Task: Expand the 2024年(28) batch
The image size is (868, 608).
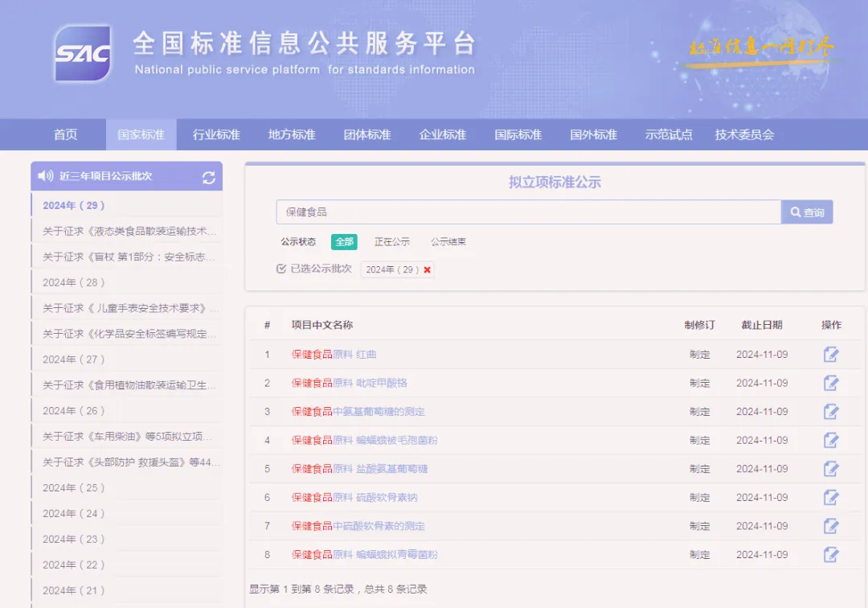Action: click(74, 282)
